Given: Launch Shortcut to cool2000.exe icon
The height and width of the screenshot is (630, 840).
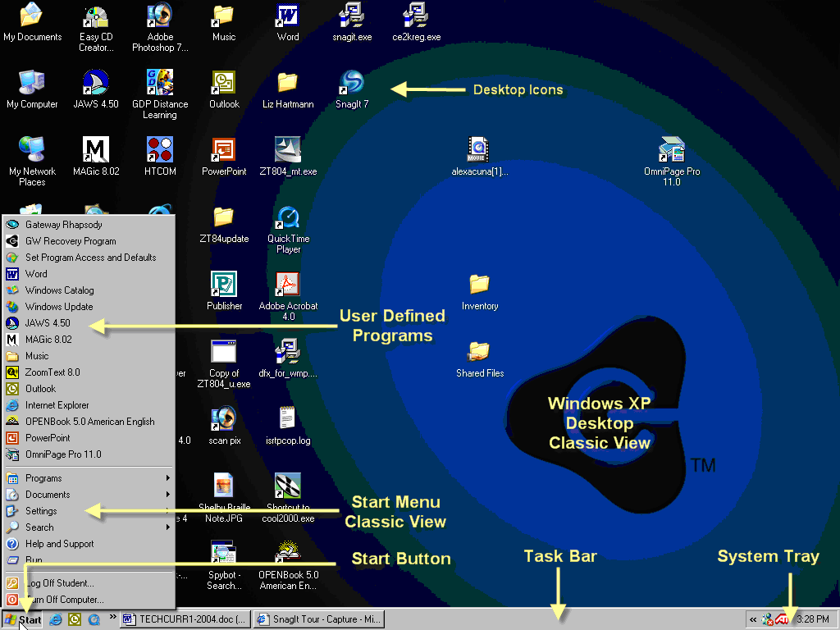Looking at the screenshot, I should 288,498.
